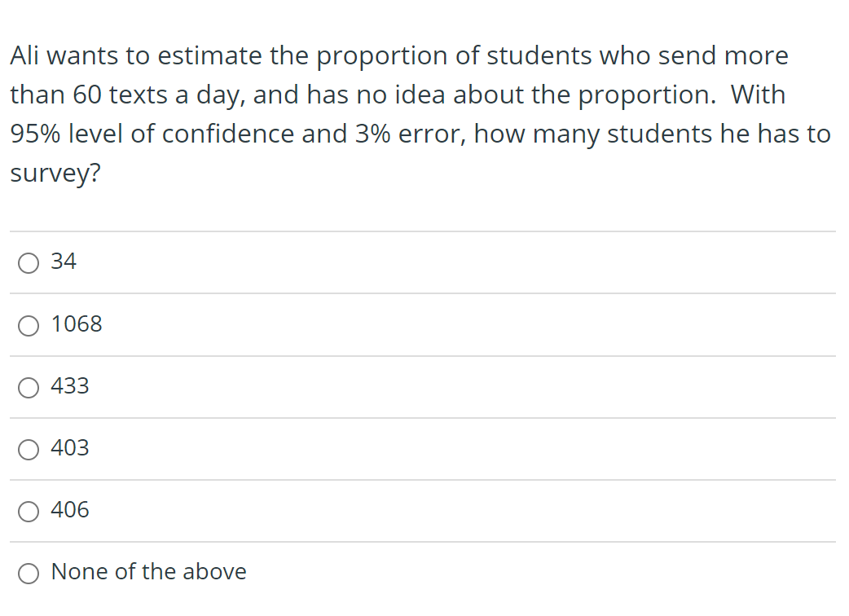Click the answer text 433
This screenshot has width=849, height=616.
[x=70, y=386]
